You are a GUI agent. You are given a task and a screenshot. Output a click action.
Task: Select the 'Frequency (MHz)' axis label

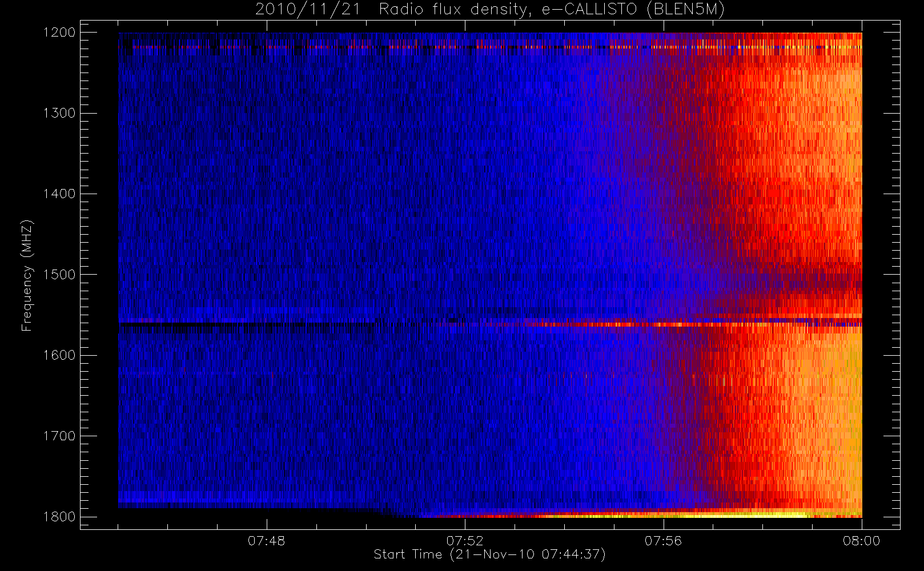(26, 275)
